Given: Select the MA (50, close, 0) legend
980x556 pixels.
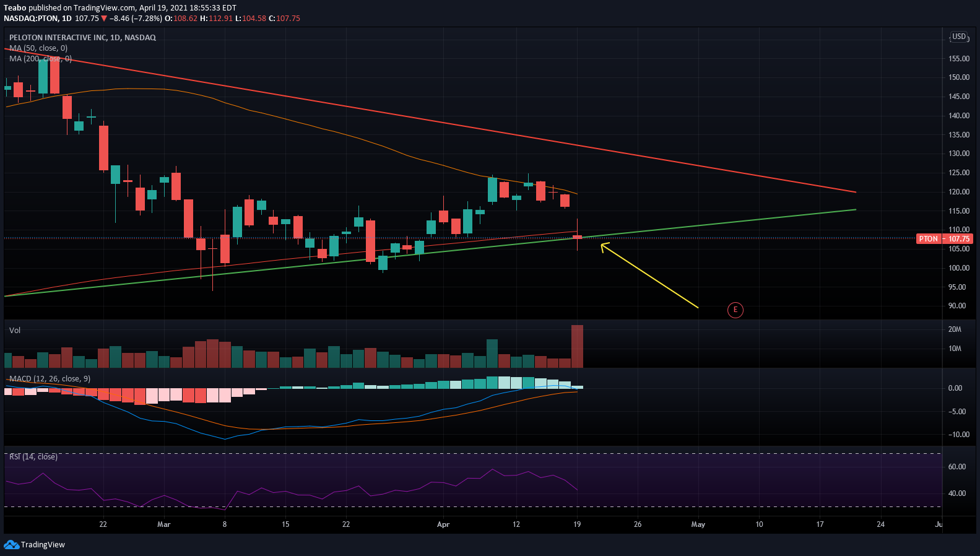Looking at the screenshot, I should pos(38,48).
